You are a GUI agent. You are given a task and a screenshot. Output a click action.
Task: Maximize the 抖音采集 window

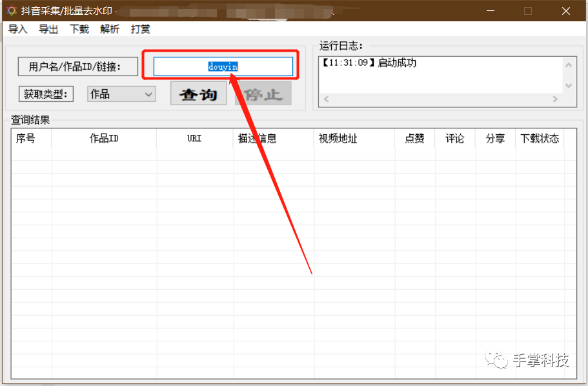coord(528,11)
